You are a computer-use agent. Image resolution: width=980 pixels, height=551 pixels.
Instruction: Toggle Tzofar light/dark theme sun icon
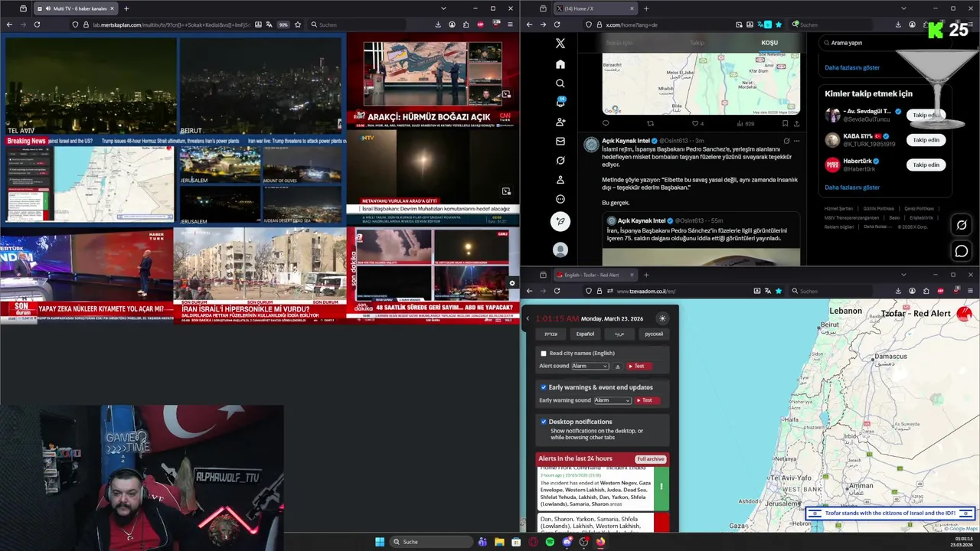[662, 318]
